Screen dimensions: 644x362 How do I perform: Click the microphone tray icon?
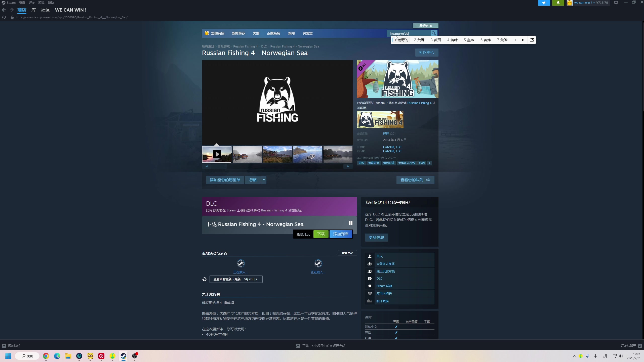588,356
